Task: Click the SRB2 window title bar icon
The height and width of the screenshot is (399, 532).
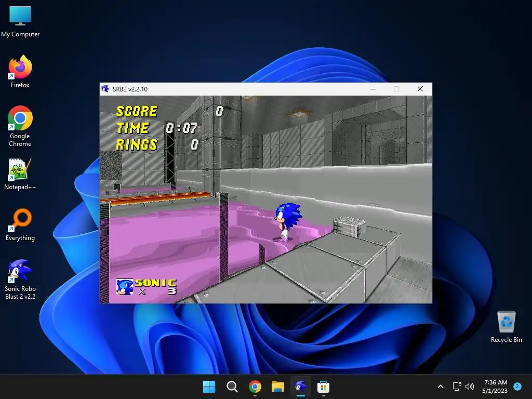Action: pos(105,89)
